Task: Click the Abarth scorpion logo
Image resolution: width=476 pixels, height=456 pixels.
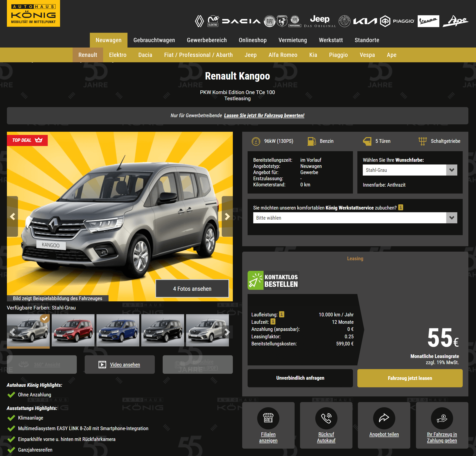Action: point(282,21)
